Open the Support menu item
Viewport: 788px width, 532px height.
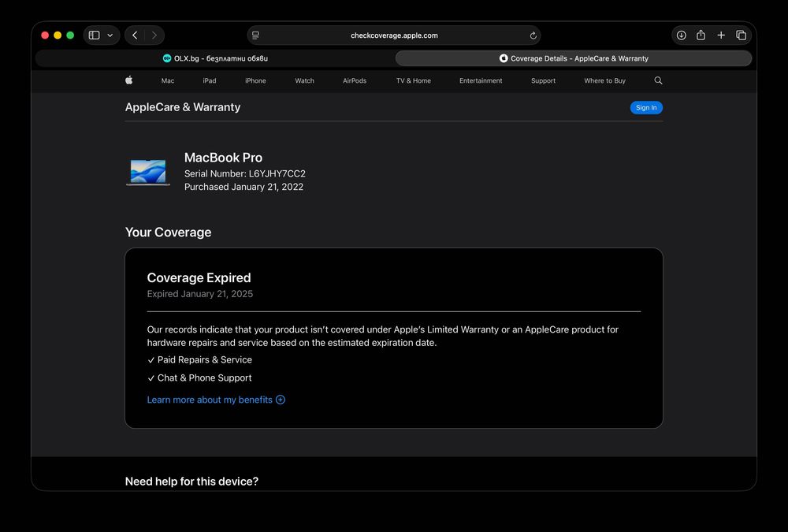pyautogui.click(x=543, y=80)
